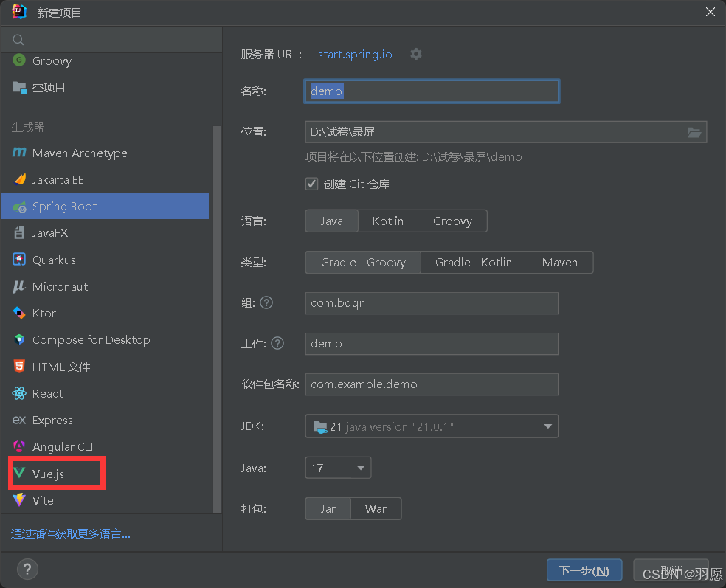Image resolution: width=726 pixels, height=588 pixels.
Task: Select Express generator entry
Action: (105, 420)
